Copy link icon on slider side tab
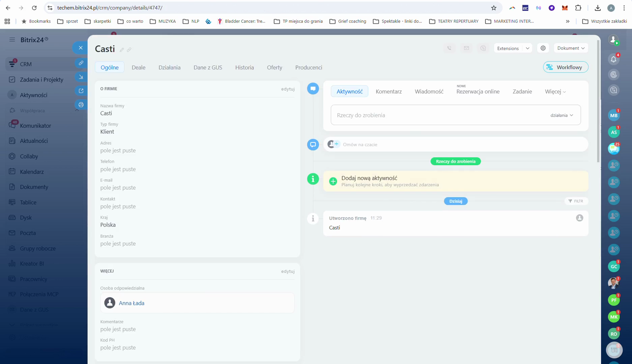 [81, 63]
